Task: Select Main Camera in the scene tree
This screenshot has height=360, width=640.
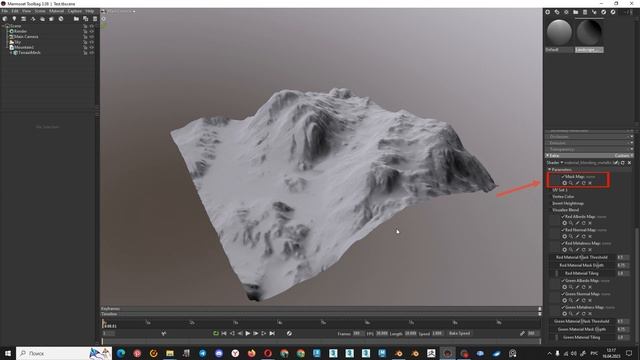Action: (26, 36)
